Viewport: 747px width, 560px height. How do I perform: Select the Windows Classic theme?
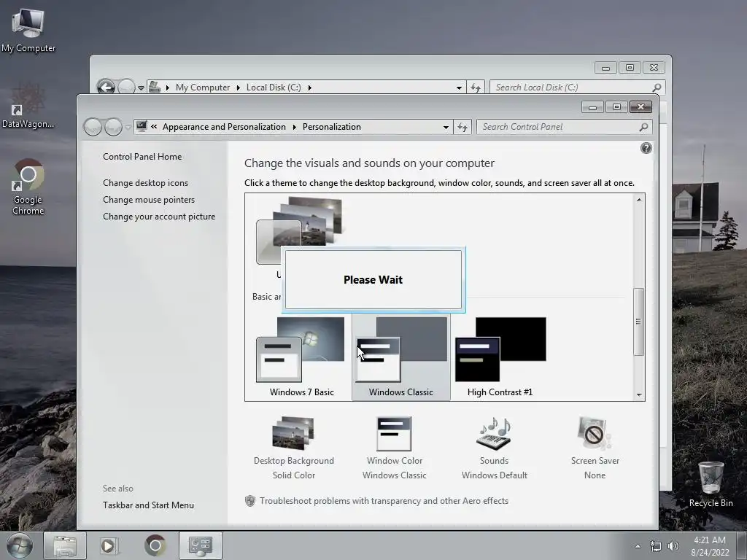[400, 357]
